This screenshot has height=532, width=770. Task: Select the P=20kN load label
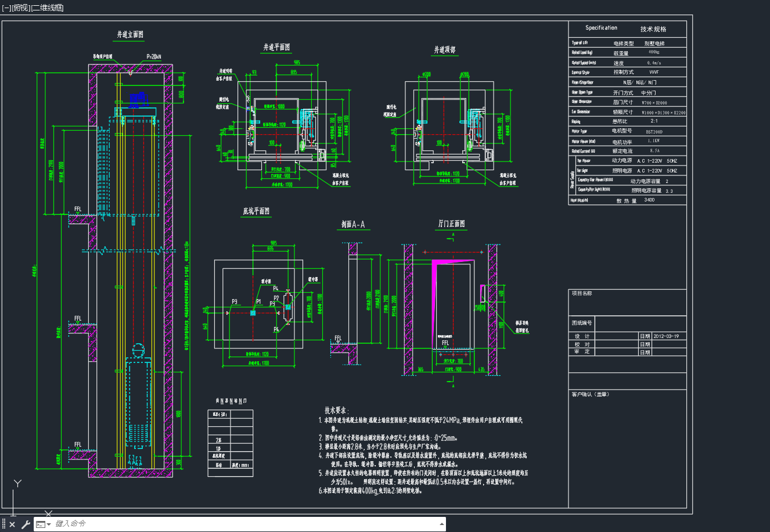coord(154,57)
